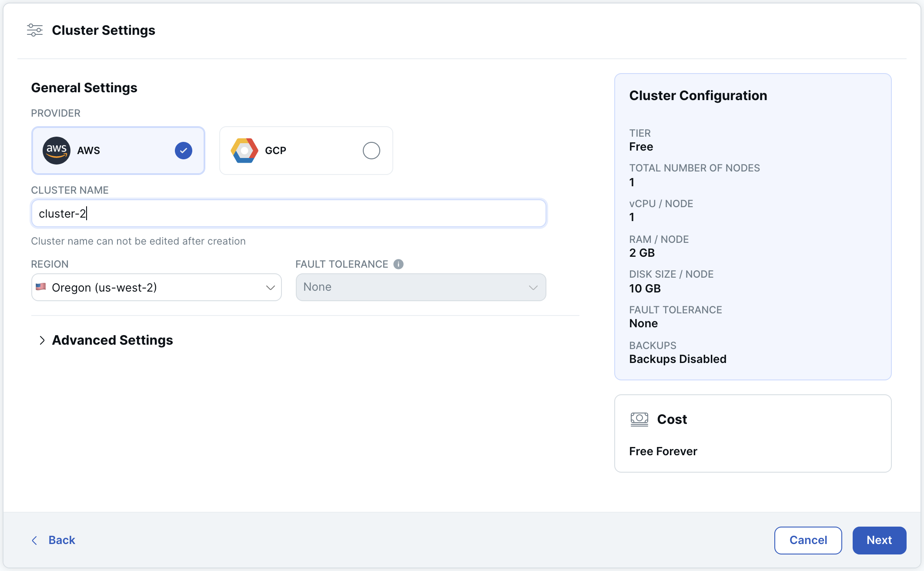Click the info icon beside Fault Tolerance
924x571 pixels.
(398, 264)
